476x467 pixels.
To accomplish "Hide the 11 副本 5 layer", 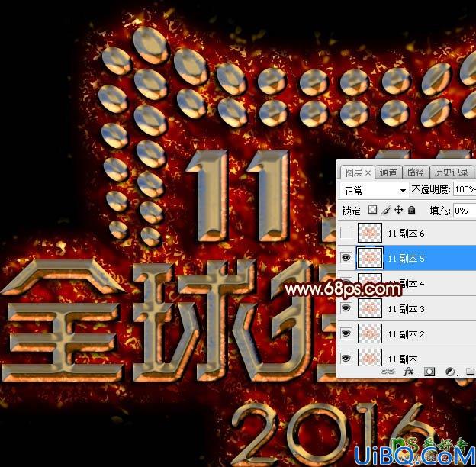I will (346, 258).
